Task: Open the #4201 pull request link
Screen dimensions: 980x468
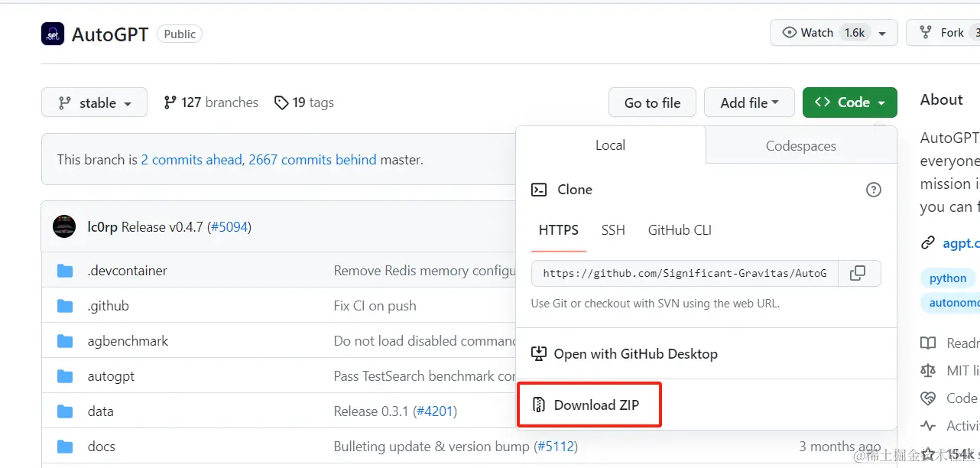Action: (x=435, y=411)
